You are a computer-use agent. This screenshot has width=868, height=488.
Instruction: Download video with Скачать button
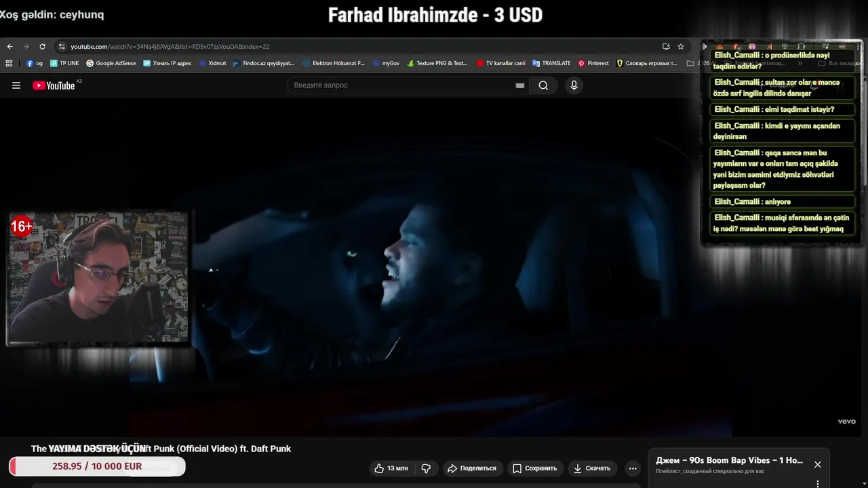coord(591,468)
